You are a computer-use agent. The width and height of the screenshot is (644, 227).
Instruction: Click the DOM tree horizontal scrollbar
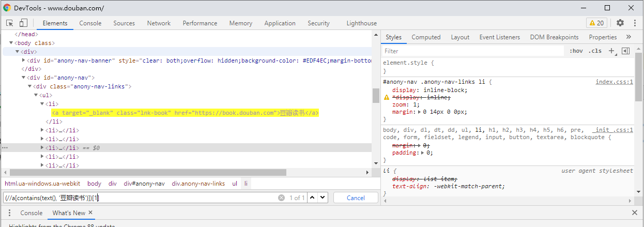(147, 172)
